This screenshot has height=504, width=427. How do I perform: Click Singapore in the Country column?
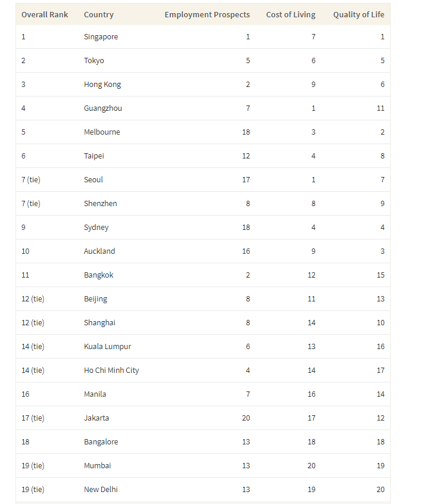click(101, 37)
